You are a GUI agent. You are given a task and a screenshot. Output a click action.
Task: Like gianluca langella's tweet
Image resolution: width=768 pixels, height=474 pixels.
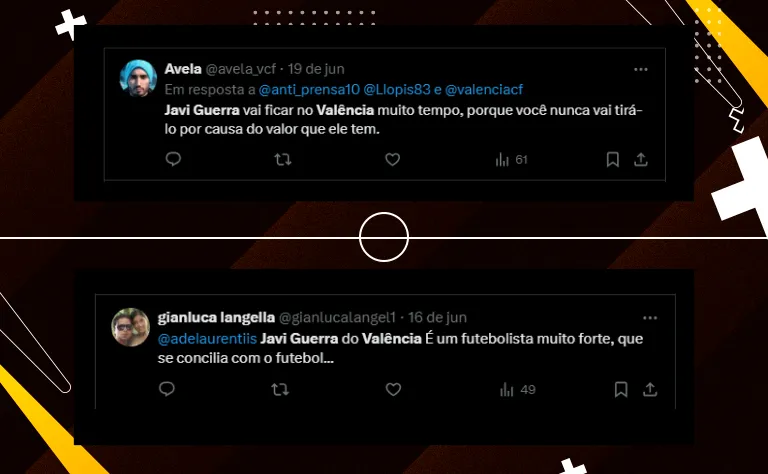(x=393, y=389)
